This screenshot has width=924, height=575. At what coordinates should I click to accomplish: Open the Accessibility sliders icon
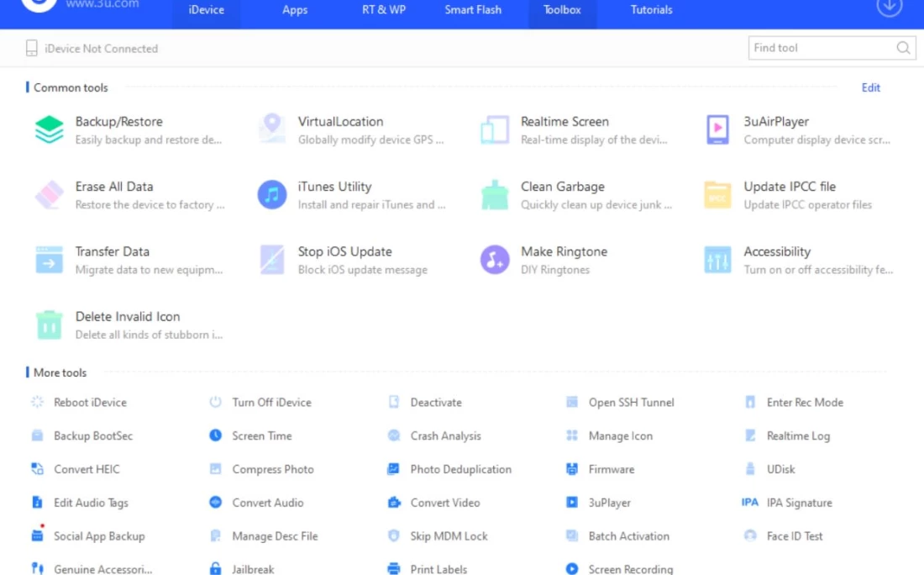tap(717, 260)
